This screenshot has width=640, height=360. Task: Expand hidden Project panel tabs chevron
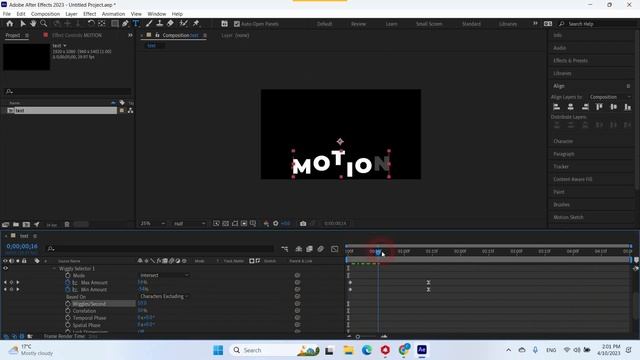130,36
